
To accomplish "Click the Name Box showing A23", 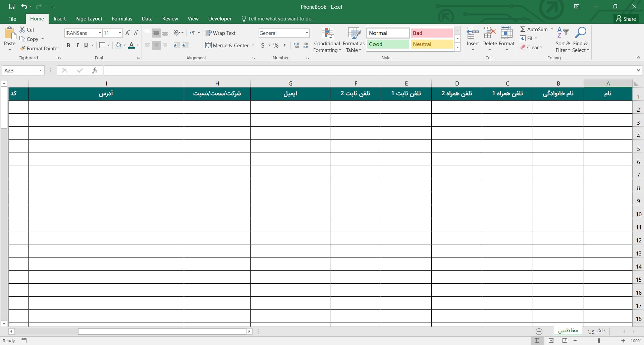I will click(20, 70).
